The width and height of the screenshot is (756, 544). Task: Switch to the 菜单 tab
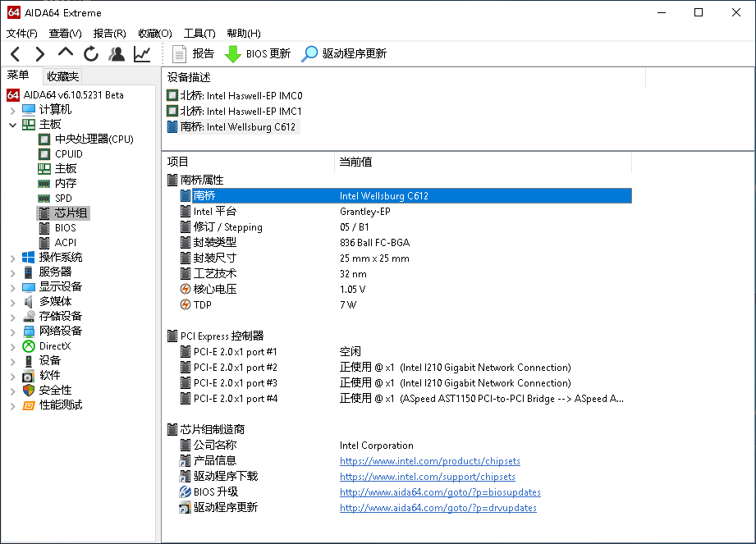point(18,75)
